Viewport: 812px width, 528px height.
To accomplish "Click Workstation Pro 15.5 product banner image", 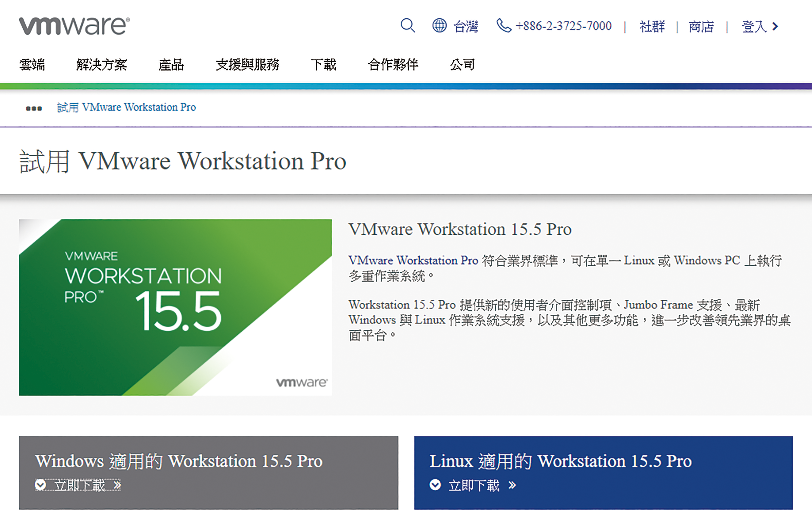I will (x=175, y=307).
